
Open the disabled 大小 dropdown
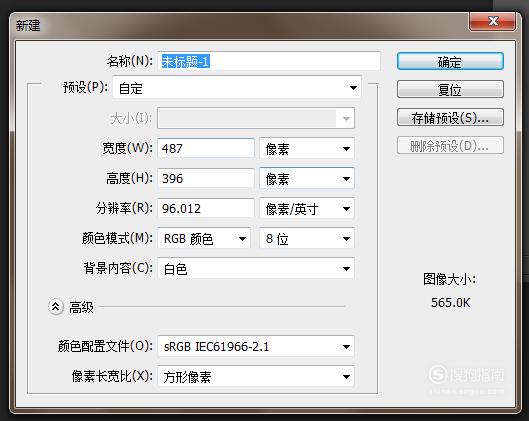tap(256, 118)
